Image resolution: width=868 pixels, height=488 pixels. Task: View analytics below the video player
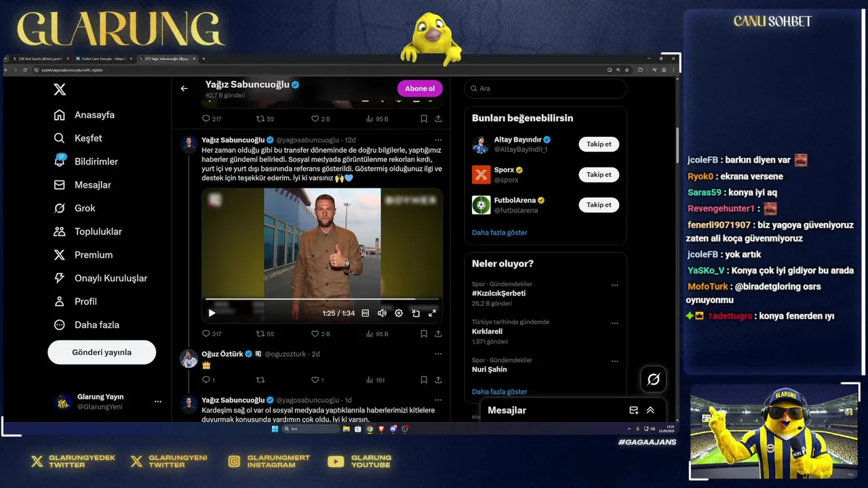pos(376,333)
